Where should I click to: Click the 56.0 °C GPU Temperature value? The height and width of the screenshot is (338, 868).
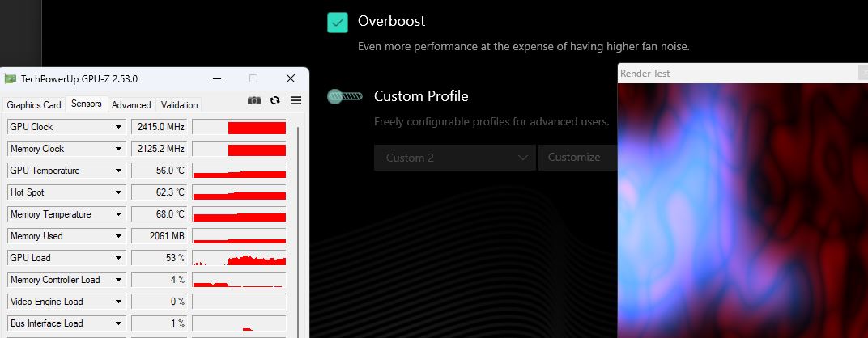[160, 171]
